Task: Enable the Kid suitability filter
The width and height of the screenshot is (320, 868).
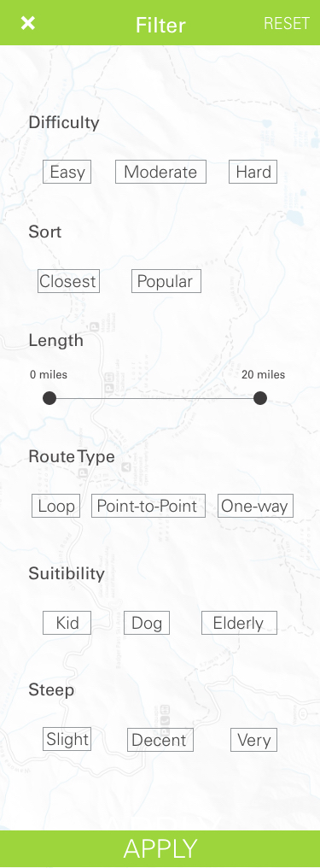Action: 67,623
